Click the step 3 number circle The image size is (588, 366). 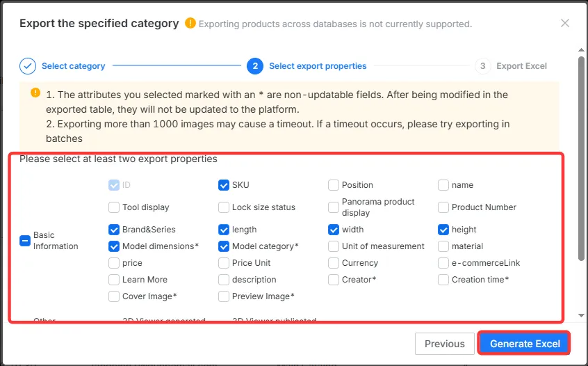(x=482, y=66)
